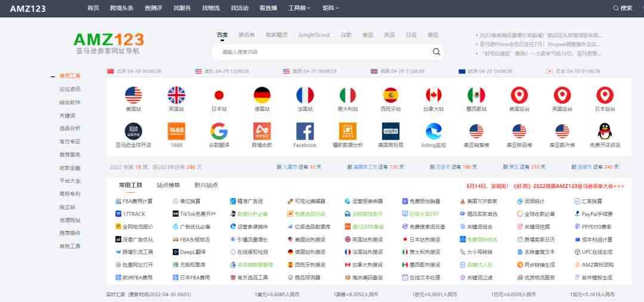Open the TikTok免费开户 link

[x=194, y=214]
